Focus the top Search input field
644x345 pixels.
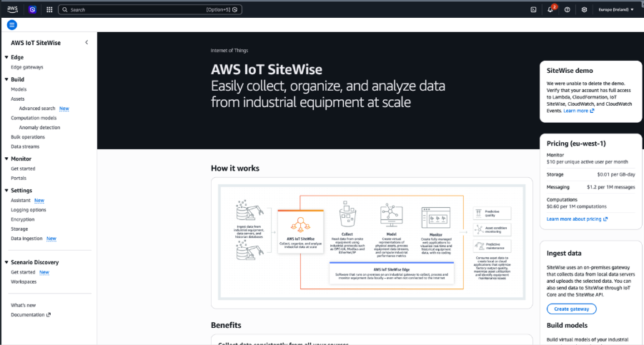[150, 9]
